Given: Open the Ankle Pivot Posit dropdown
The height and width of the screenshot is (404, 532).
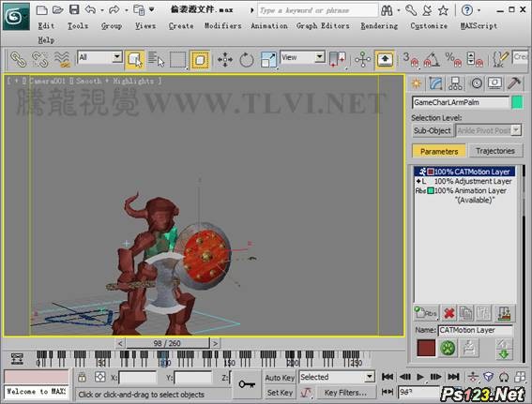Looking at the screenshot, I should [x=488, y=130].
